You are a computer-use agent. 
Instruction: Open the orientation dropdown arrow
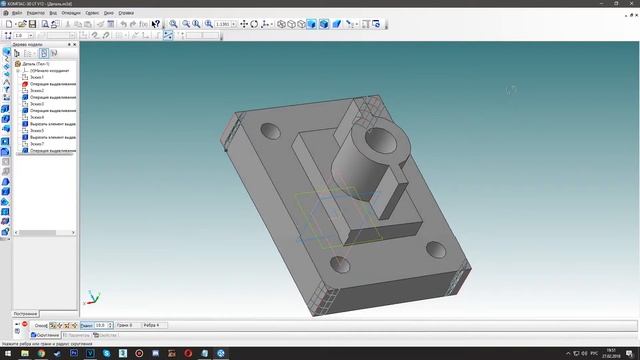pyautogui.click(x=272, y=24)
